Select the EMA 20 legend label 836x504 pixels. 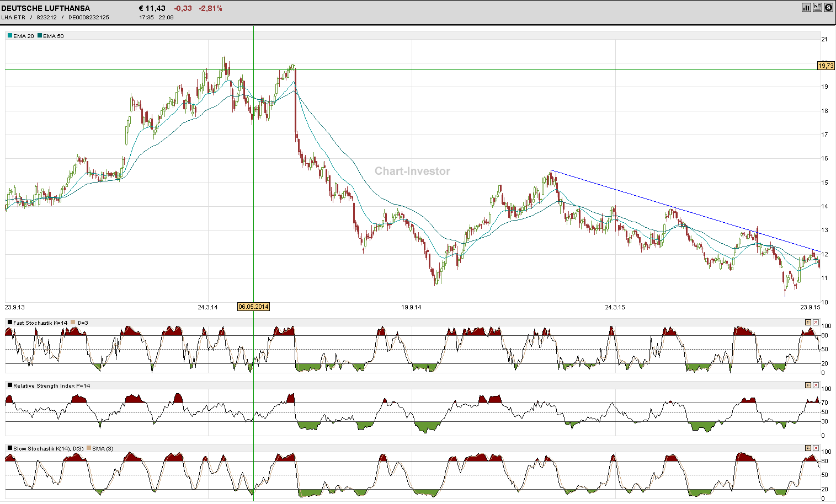(24, 36)
